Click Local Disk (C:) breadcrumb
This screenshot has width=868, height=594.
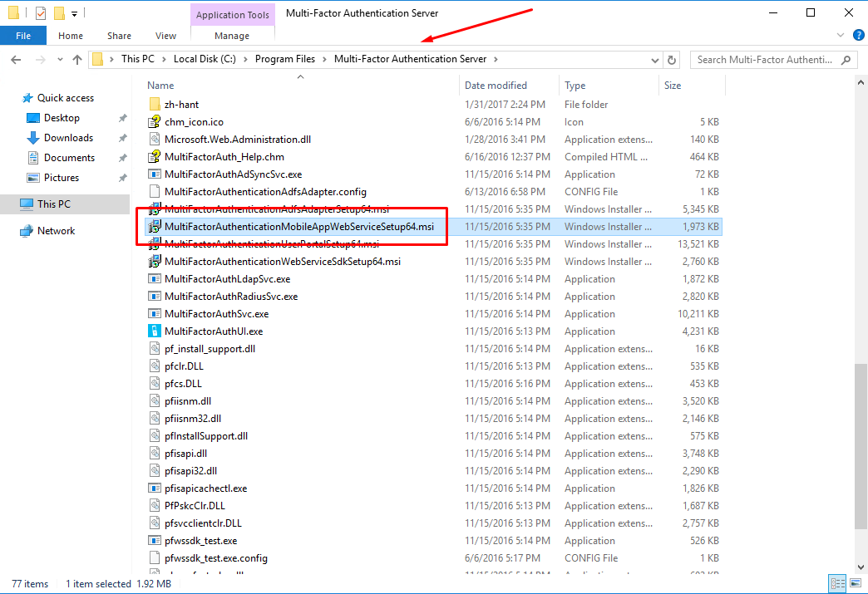tap(205, 59)
